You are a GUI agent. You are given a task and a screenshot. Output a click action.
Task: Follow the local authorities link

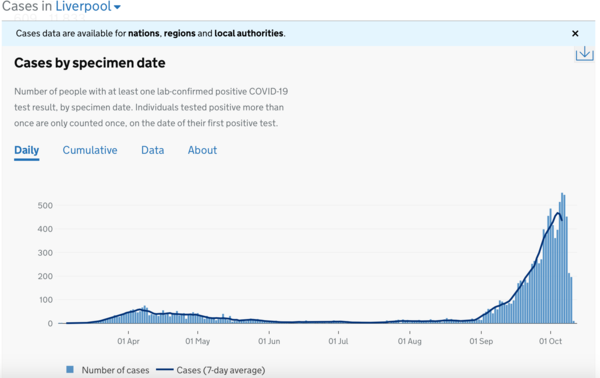[x=249, y=33]
